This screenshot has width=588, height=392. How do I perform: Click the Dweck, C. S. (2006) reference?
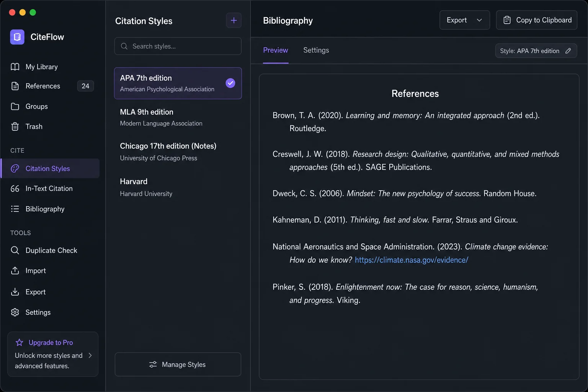point(404,193)
